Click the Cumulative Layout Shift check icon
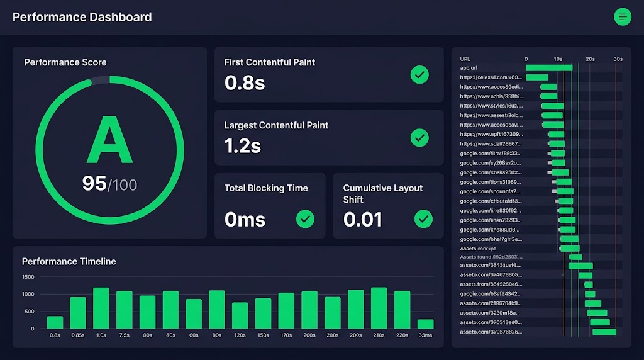 423,219
